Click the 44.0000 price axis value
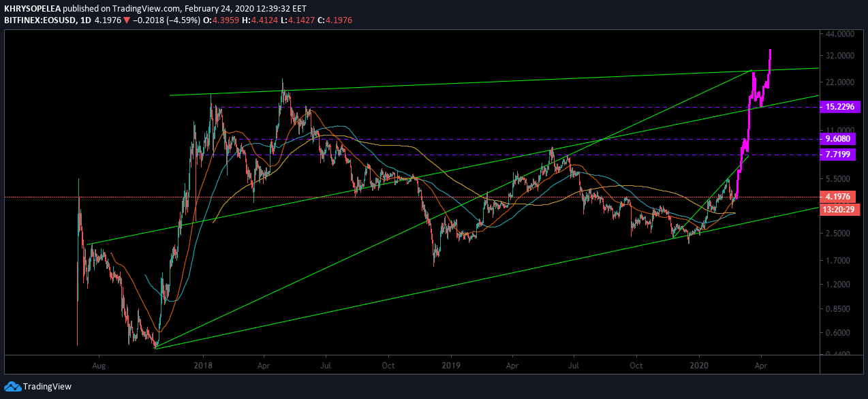The image size is (868, 399). (x=839, y=33)
